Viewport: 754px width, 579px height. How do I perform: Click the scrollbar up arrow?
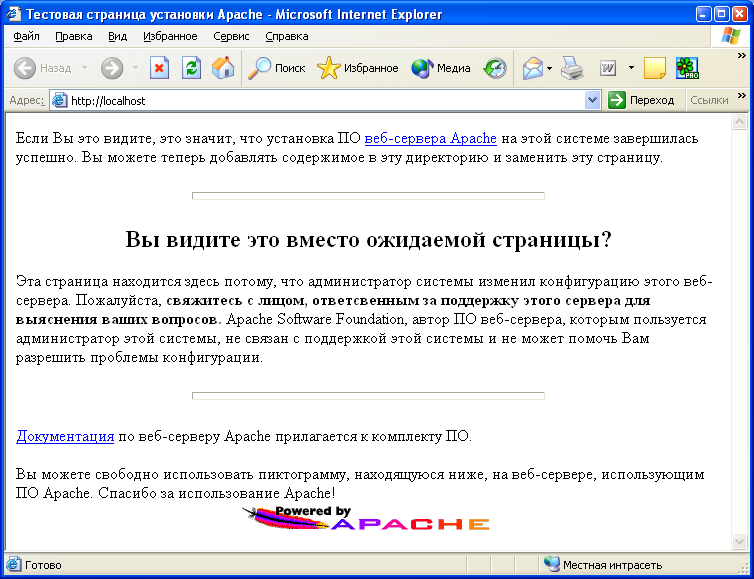[x=739, y=122]
